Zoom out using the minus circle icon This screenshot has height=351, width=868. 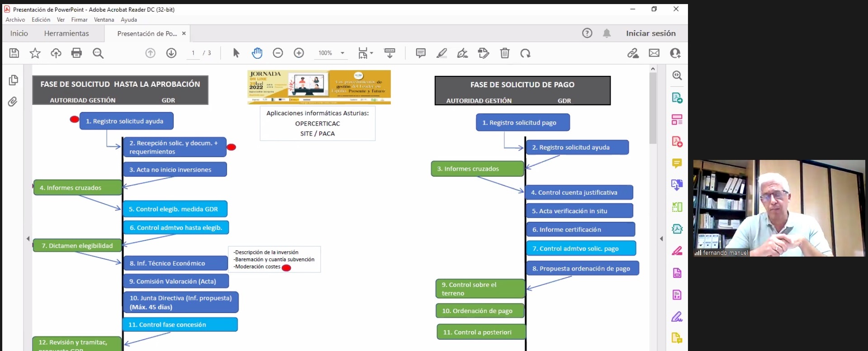point(278,53)
